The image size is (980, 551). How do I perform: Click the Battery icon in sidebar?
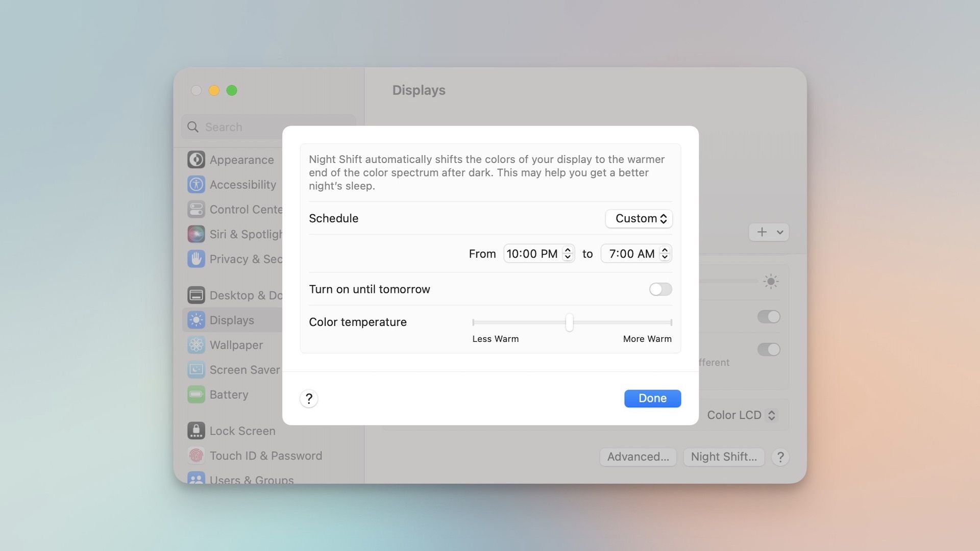pyautogui.click(x=196, y=393)
